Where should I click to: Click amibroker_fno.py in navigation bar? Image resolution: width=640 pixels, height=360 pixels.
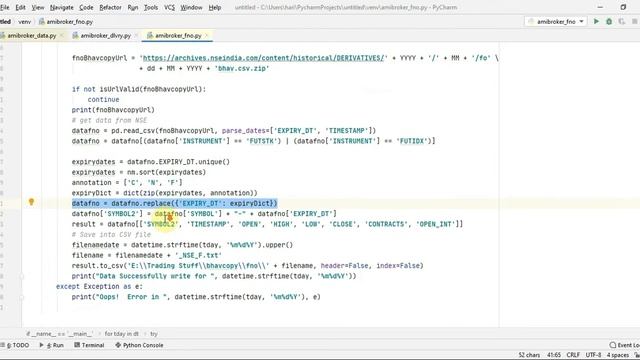[x=70, y=22]
